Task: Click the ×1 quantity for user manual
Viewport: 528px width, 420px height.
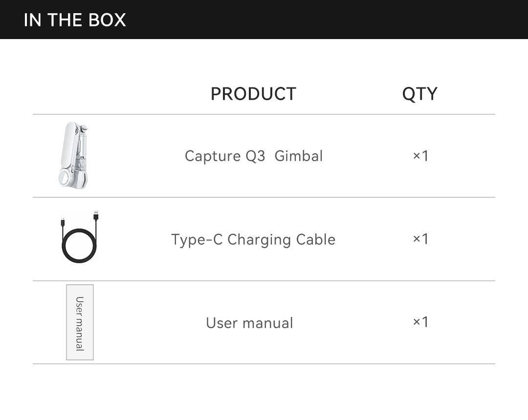Action: coord(420,322)
